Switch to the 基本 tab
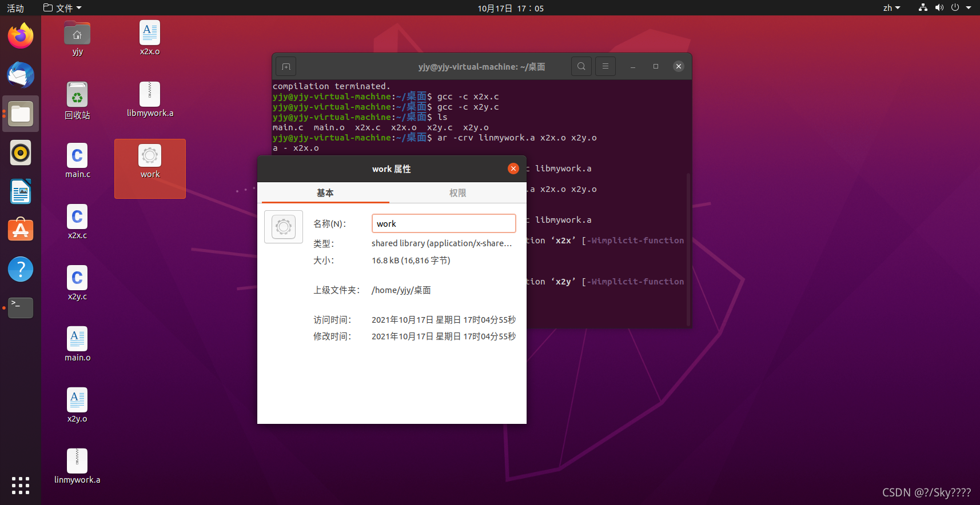980x505 pixels. [325, 193]
